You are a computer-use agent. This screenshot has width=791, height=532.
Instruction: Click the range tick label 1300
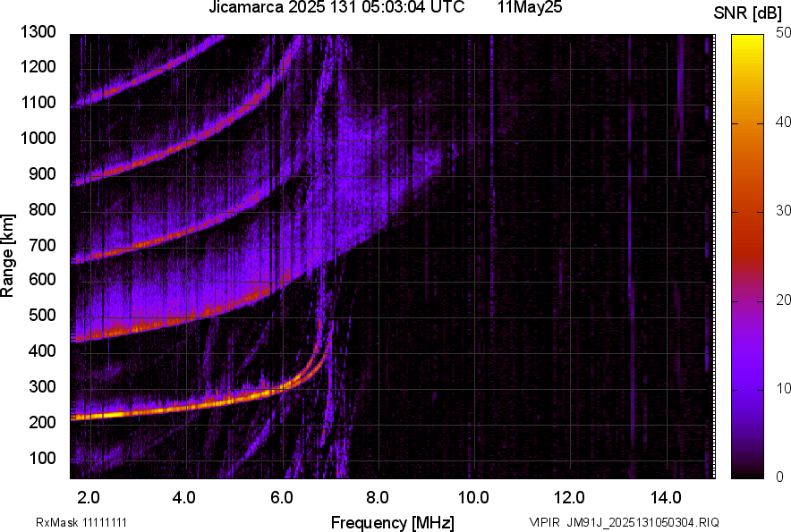[x=38, y=32]
